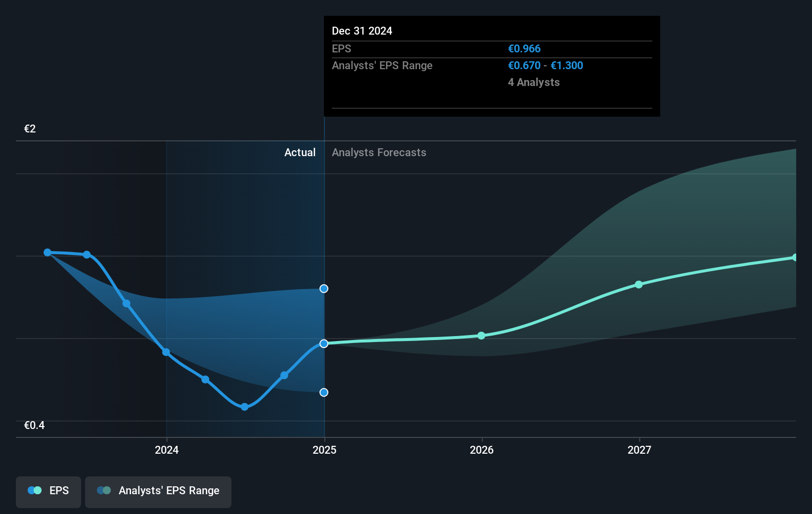The image size is (812, 514).
Task: Click the final forecast point at the right edge
Action: (795, 257)
